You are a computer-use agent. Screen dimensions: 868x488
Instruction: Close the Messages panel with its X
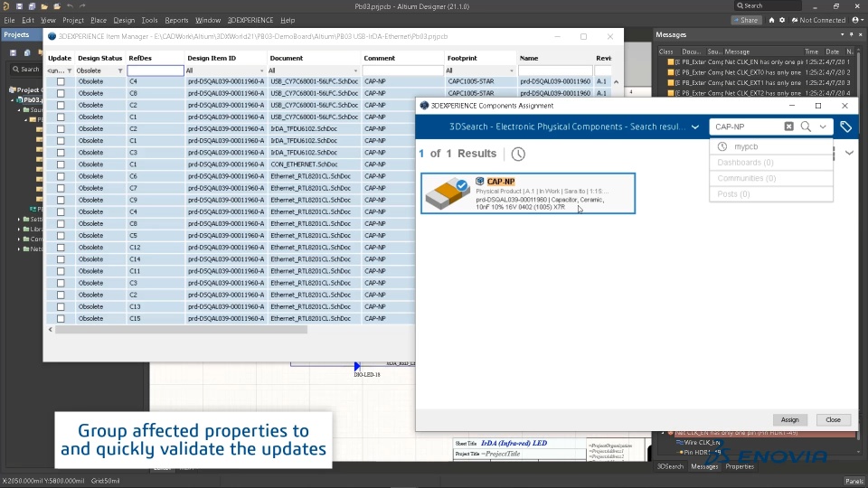click(861, 34)
